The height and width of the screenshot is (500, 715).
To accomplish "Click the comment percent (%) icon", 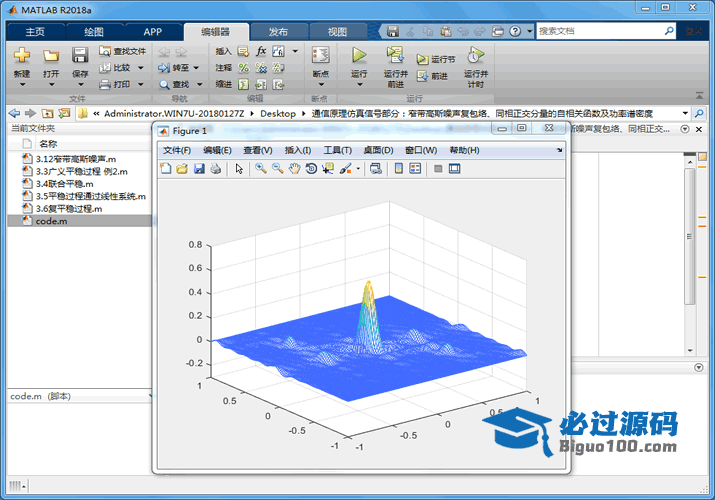I will (x=244, y=68).
